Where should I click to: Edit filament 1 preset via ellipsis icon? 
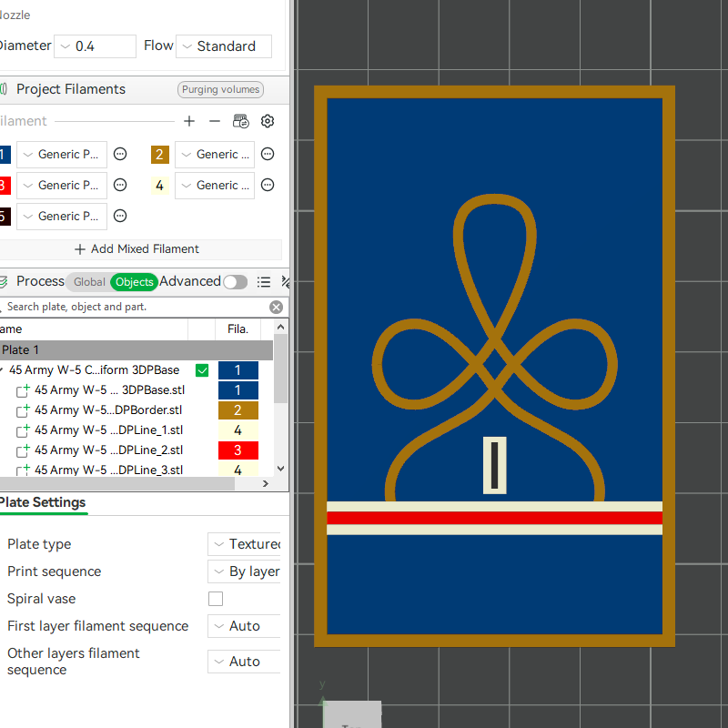click(120, 154)
